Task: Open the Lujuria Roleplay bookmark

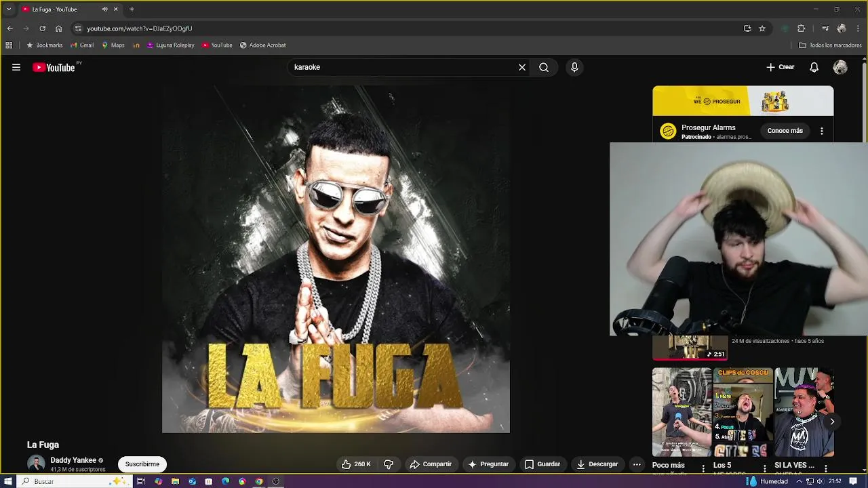Action: 171,45
